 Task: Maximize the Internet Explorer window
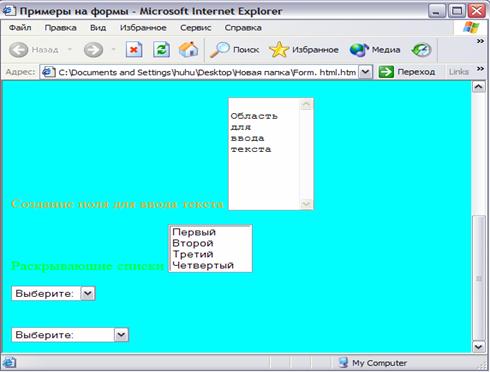pyautogui.click(x=457, y=11)
